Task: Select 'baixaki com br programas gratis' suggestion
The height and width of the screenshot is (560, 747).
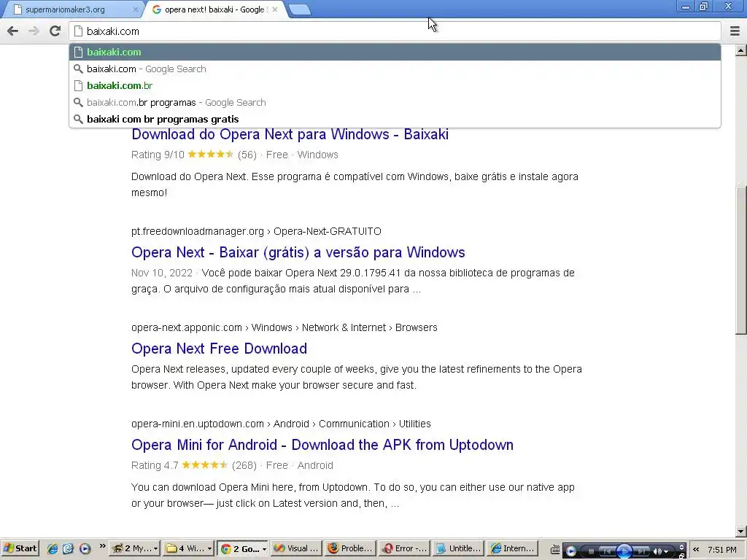Action: tap(395, 119)
